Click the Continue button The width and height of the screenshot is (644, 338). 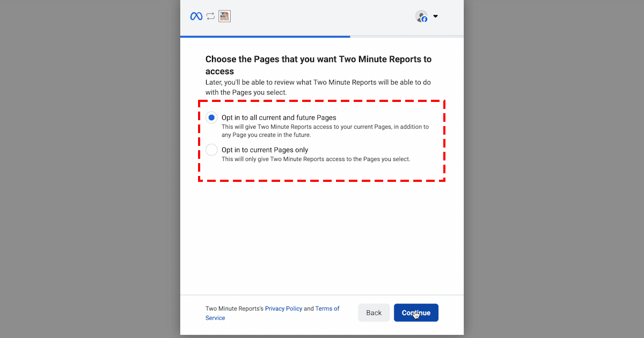point(416,313)
